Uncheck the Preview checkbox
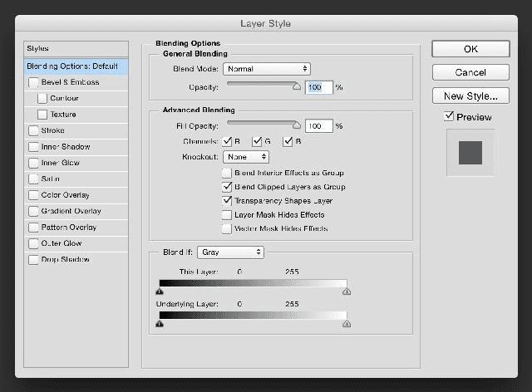 pyautogui.click(x=449, y=117)
